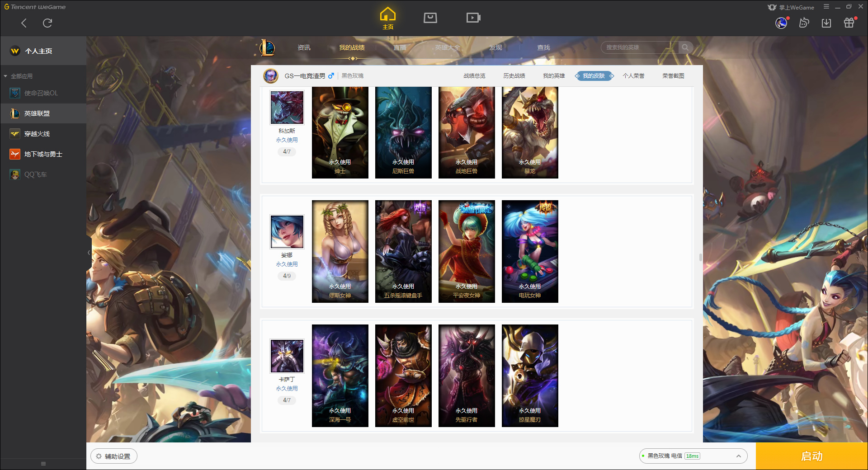Click the summoner profile avatar
The height and width of the screenshot is (470, 868).
tap(271, 76)
